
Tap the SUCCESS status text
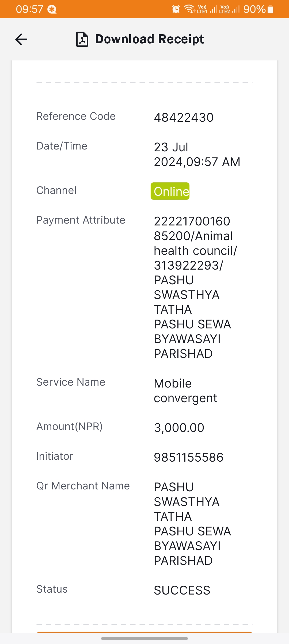tap(182, 590)
